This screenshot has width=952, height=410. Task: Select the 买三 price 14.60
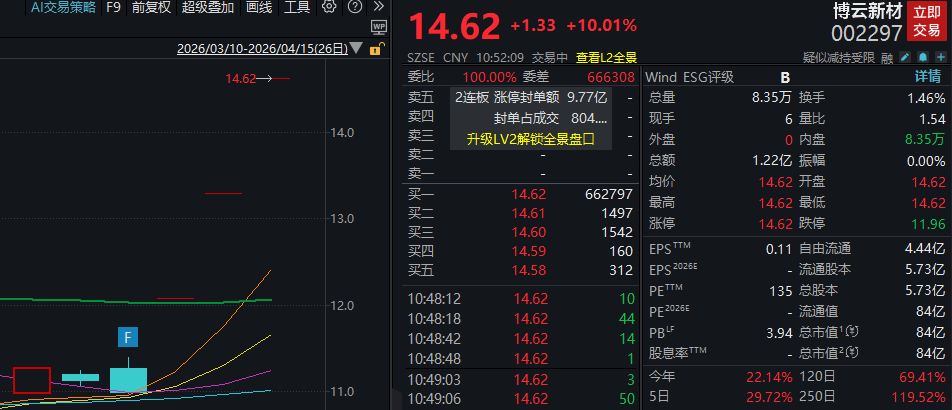pyautogui.click(x=529, y=232)
